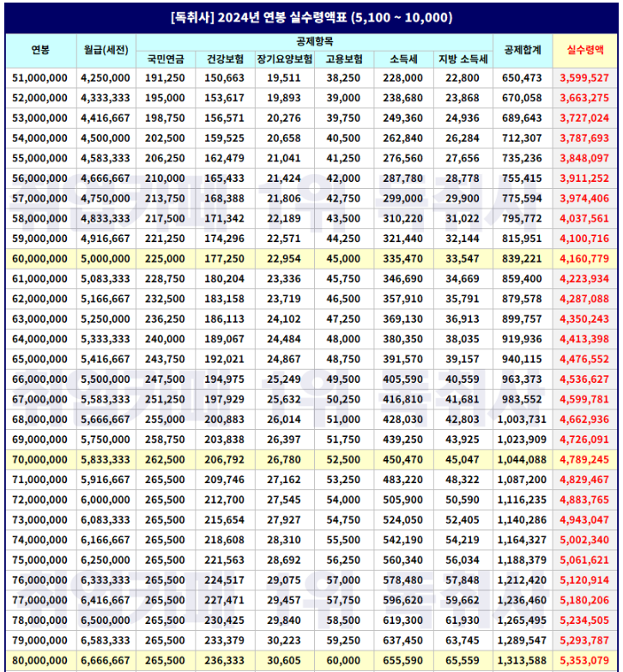Select deduction total 1,236,460
This screenshot has height=672, width=623.
[522, 601]
